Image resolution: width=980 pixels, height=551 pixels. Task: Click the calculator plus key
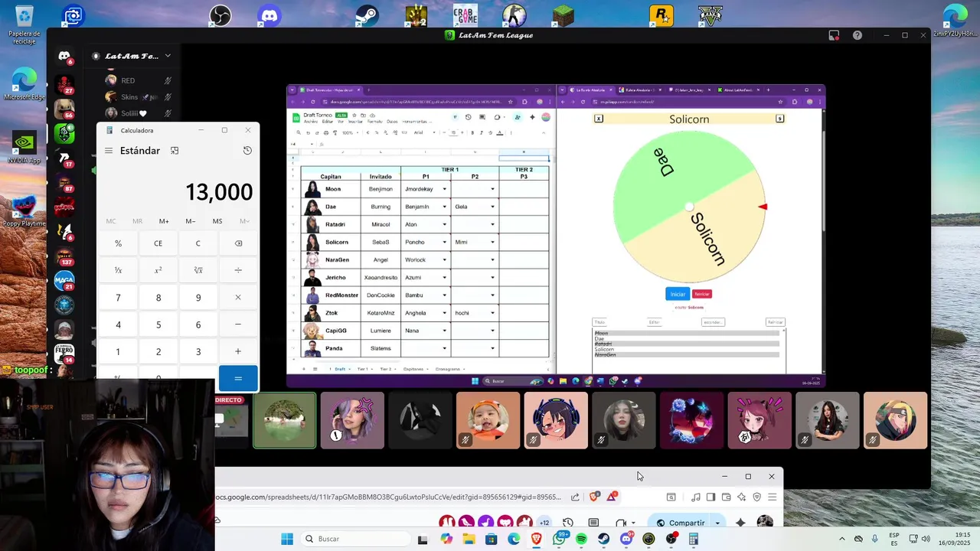[238, 351]
